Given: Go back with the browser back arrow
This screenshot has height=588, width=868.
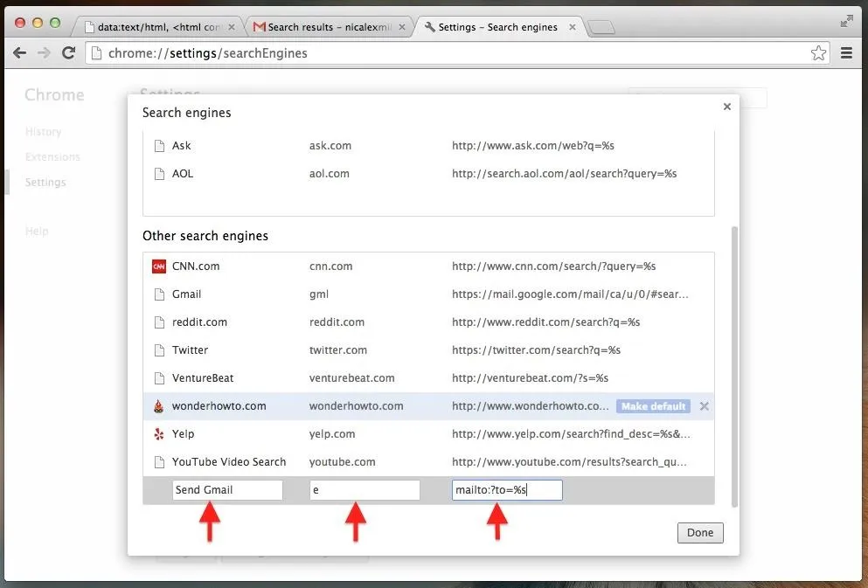Looking at the screenshot, I should pyautogui.click(x=19, y=53).
